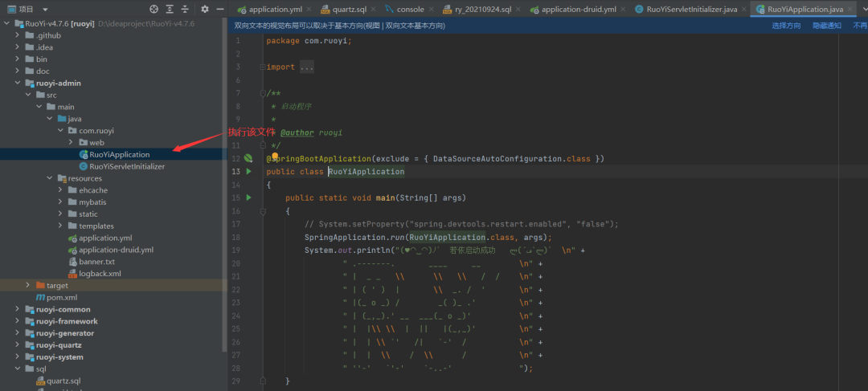Click the 隐藏通知 link in notification bar
The width and height of the screenshot is (868, 391).
point(827,26)
